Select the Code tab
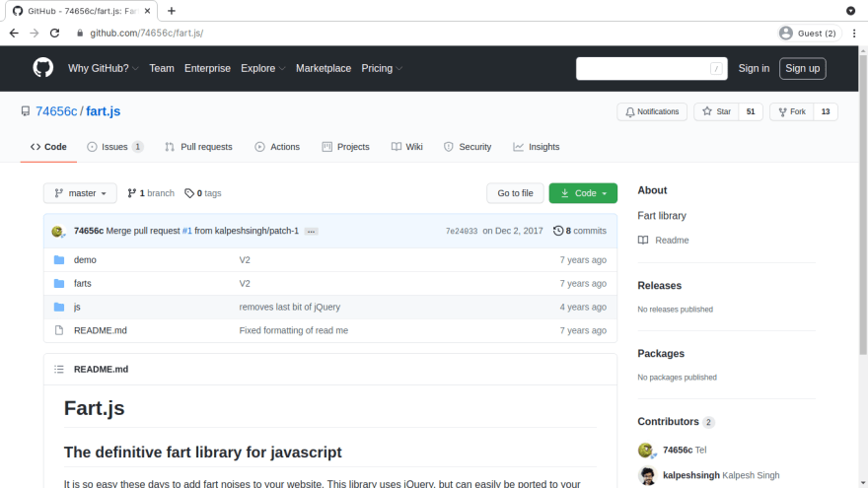Viewport: 868px width, 488px height. (48, 147)
